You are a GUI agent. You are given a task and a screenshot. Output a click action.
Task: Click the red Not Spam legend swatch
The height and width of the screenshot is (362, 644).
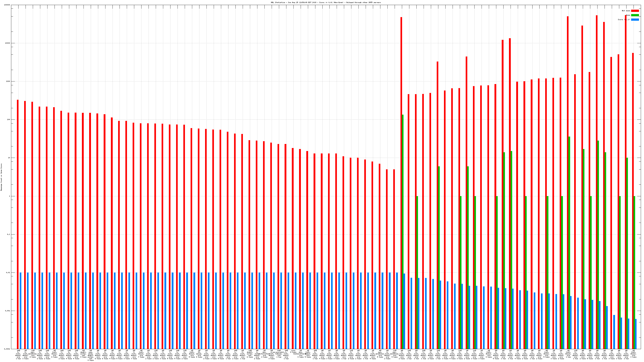tap(635, 11)
